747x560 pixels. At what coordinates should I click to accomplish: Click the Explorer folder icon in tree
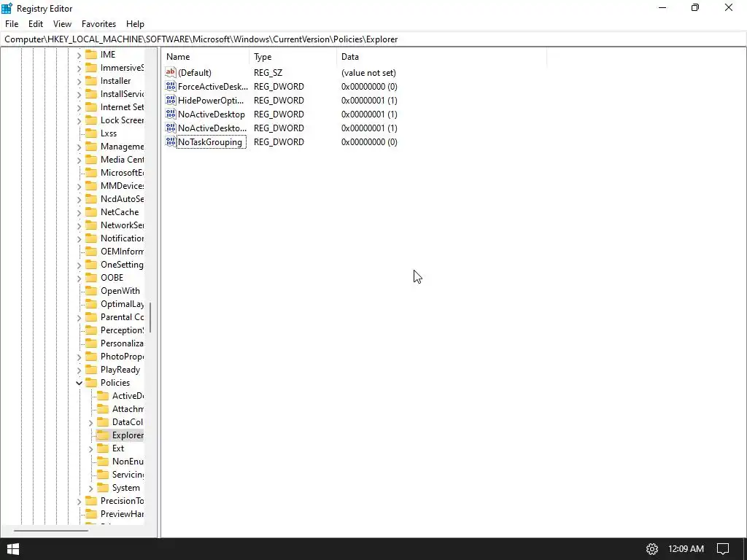point(103,435)
